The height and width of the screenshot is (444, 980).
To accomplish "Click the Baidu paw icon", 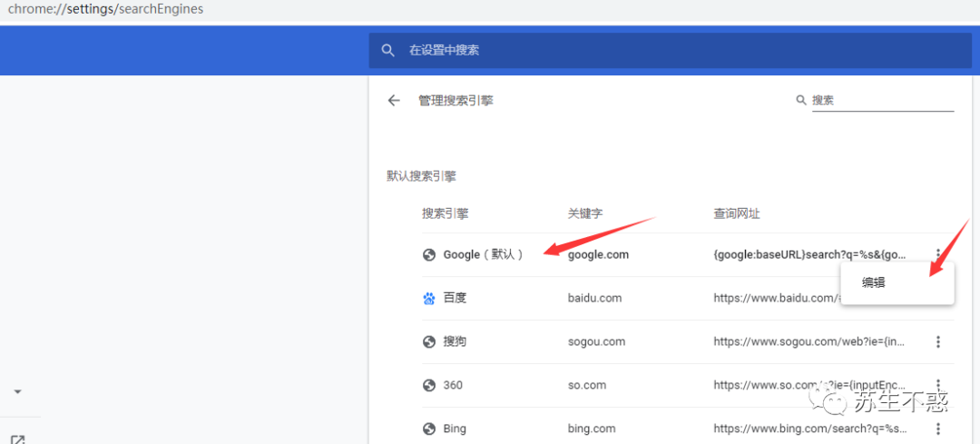I will tap(428, 299).
